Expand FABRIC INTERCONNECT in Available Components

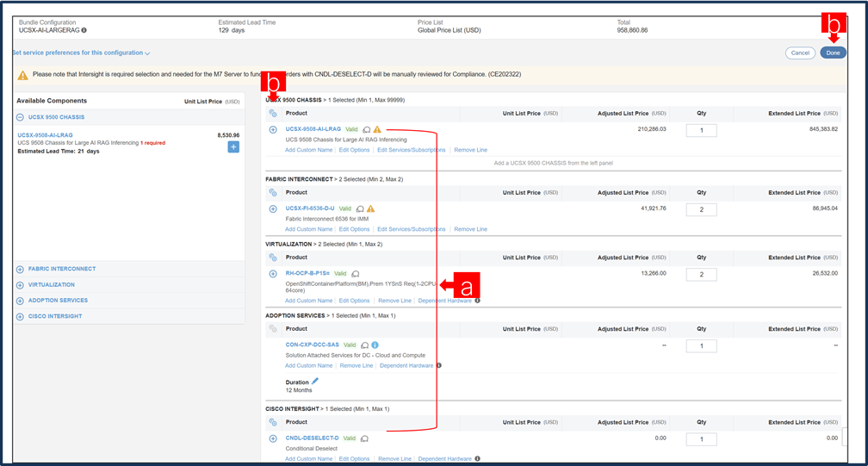[x=20, y=270]
